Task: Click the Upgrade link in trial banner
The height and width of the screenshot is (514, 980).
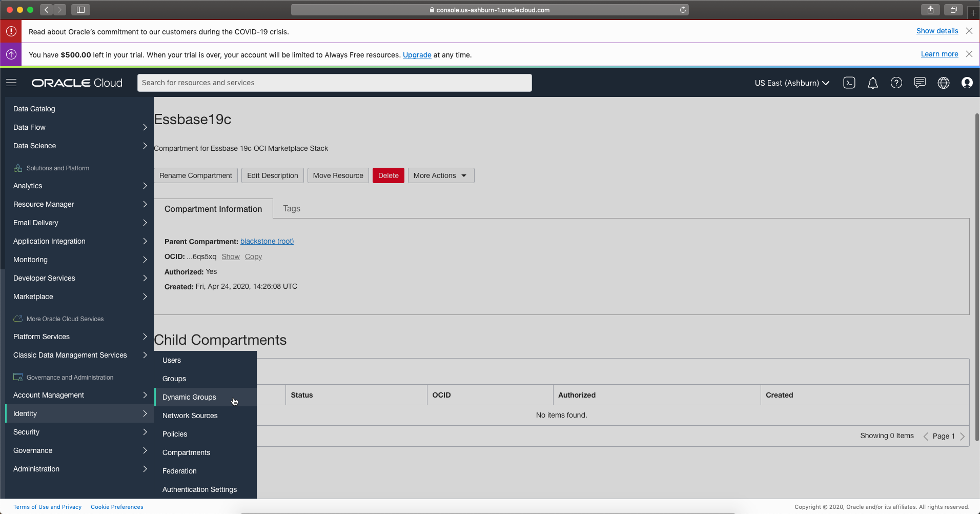Action: (x=417, y=55)
